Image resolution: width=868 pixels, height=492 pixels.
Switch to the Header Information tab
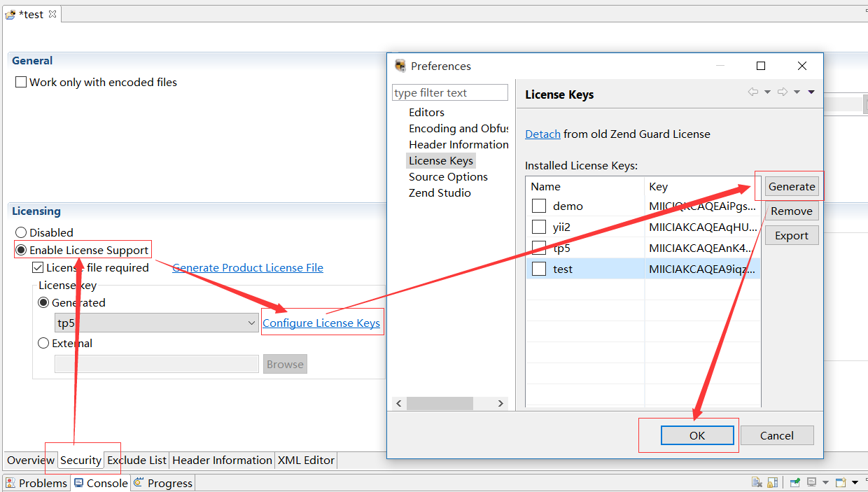pos(222,460)
